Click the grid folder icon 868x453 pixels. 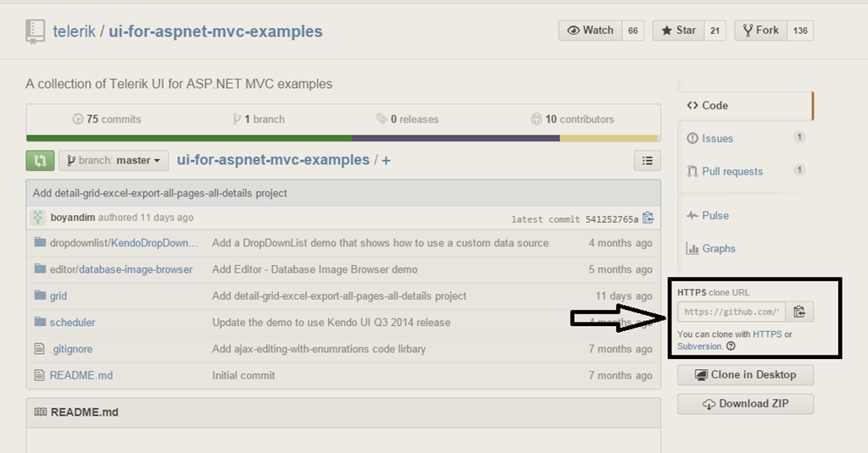point(40,296)
